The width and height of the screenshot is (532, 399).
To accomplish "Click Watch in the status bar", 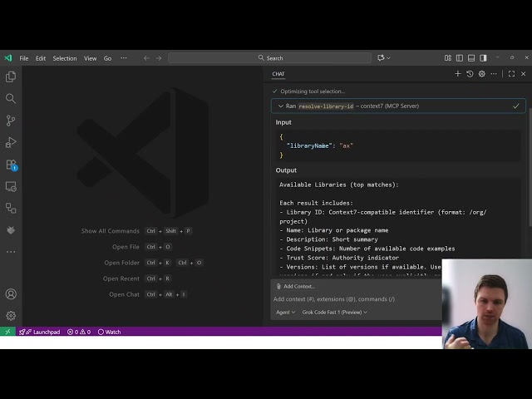I will (x=109, y=332).
